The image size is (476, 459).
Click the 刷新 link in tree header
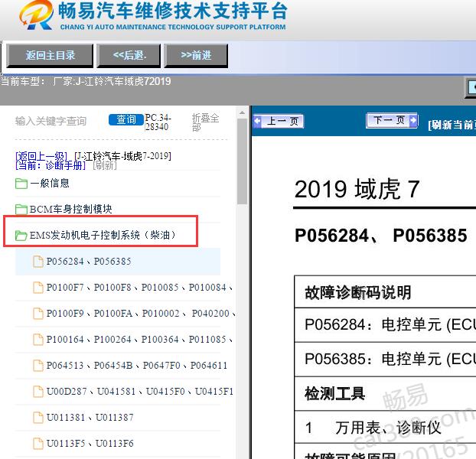click(x=105, y=165)
